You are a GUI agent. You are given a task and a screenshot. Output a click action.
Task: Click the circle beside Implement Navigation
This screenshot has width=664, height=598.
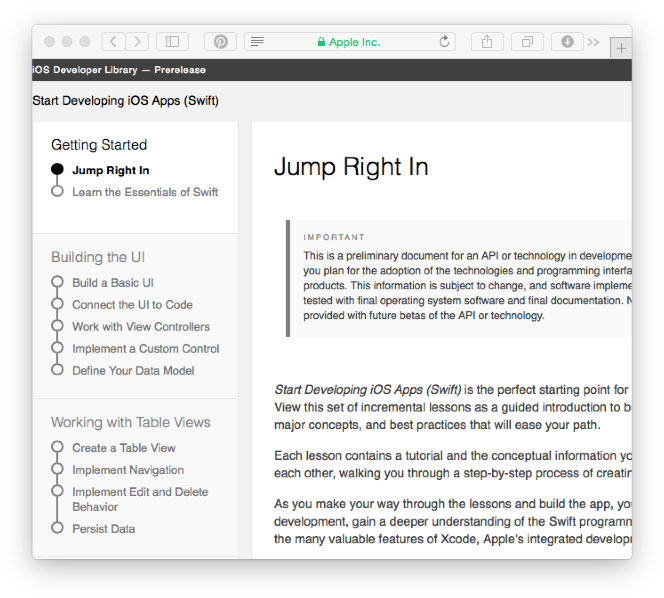coord(57,469)
